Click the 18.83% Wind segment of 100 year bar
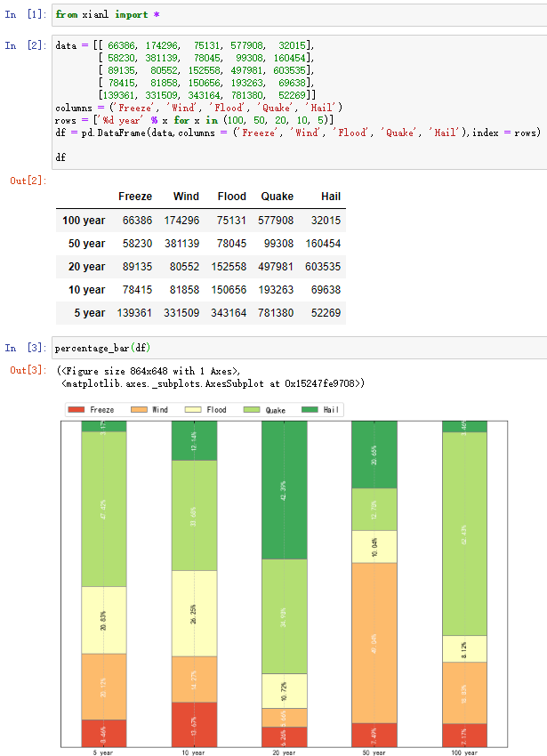 click(x=464, y=694)
